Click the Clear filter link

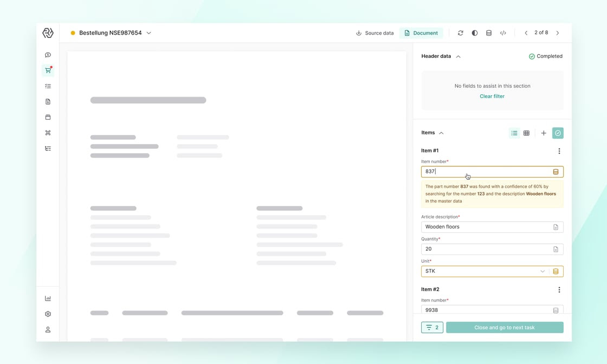coord(492,96)
